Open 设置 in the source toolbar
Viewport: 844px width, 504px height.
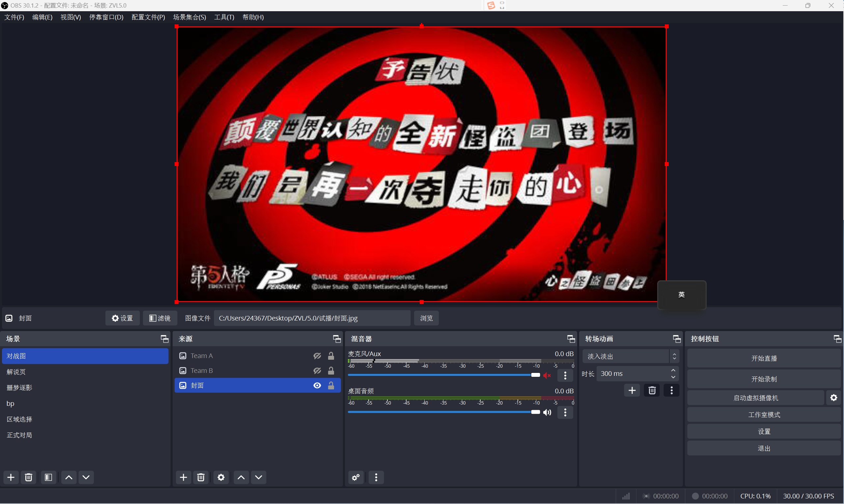point(122,318)
